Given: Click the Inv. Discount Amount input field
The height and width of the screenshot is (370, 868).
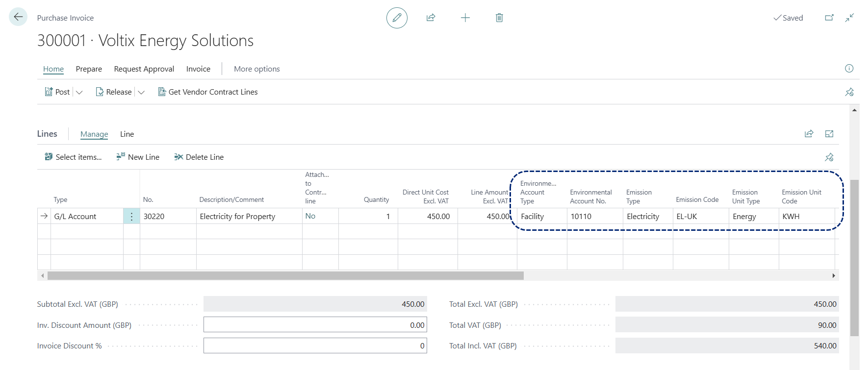Looking at the screenshot, I should tap(315, 325).
